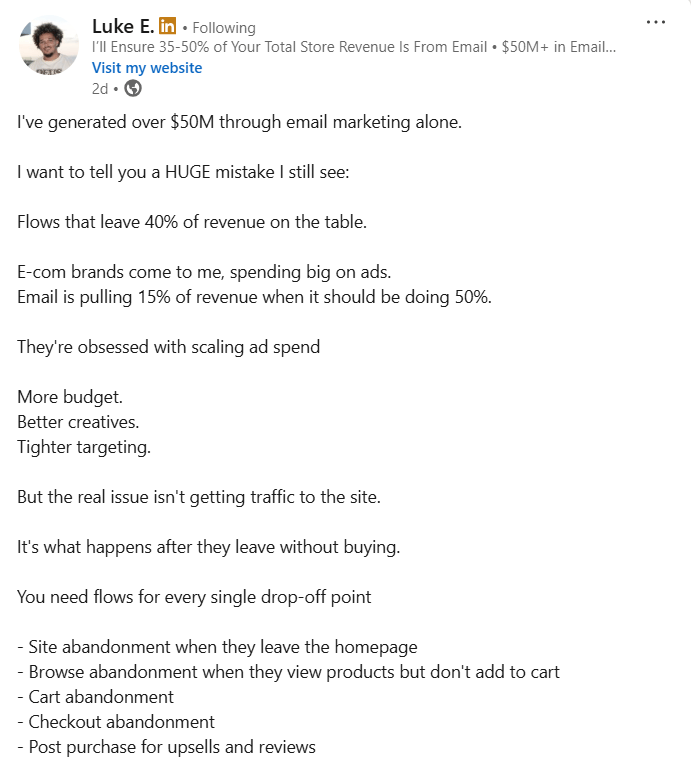
Task: Click the line about generating over $50M
Action: point(240,122)
